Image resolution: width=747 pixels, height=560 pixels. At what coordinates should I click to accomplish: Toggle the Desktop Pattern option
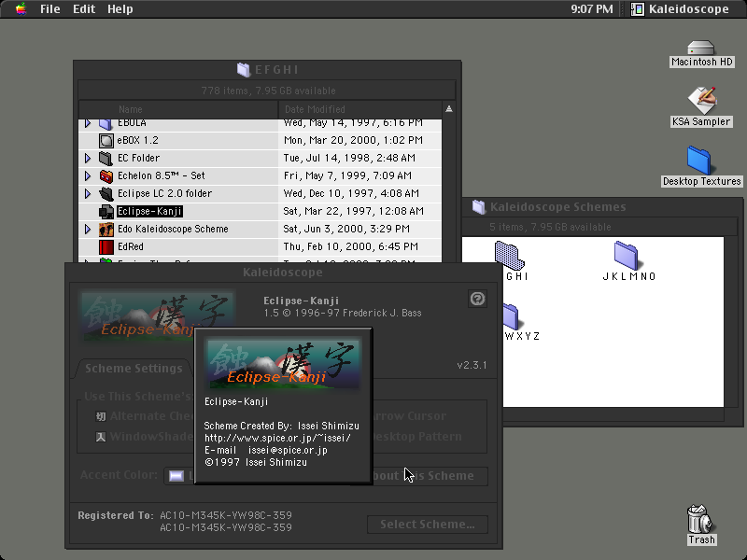tap(416, 436)
